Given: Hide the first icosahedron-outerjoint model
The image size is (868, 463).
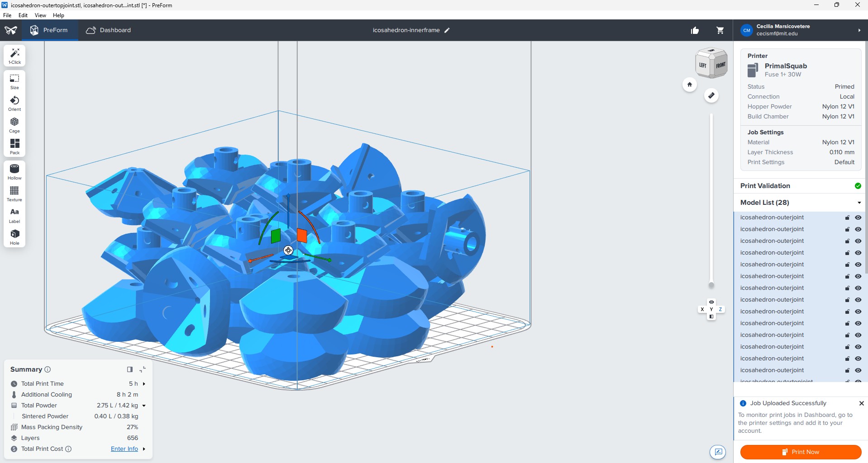Looking at the screenshot, I should point(858,217).
